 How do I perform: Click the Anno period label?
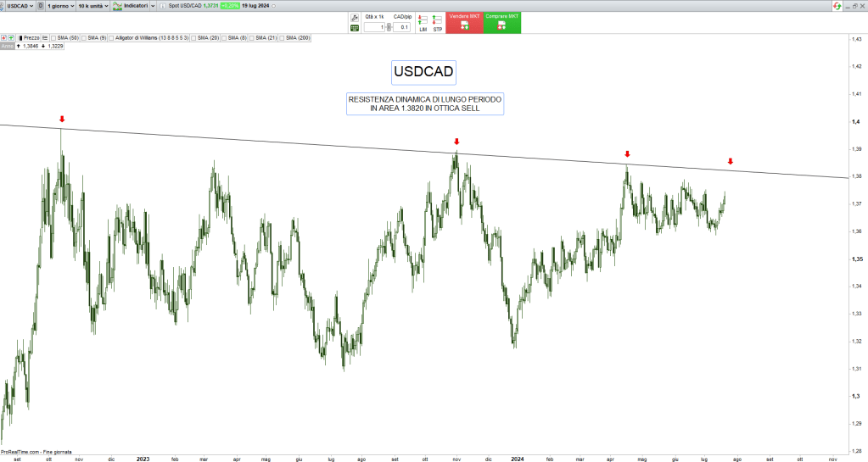(7, 46)
